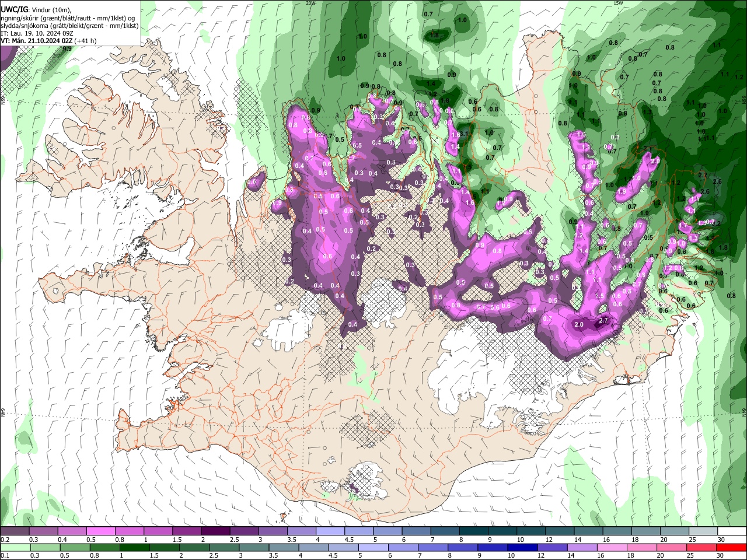This screenshot has width=747, height=560.
Task: Click lower legend swatch starting at 12
Action: pyautogui.click(x=551, y=547)
